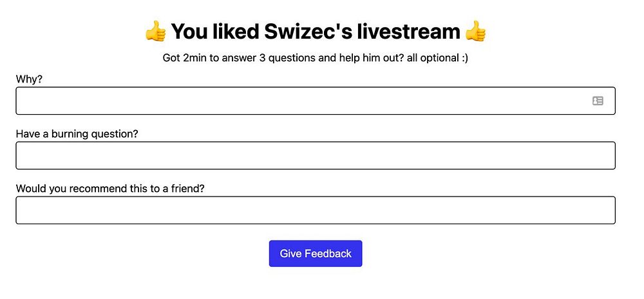Click the left thumbs-up emoji in heading
644x299 pixels.
point(155,31)
